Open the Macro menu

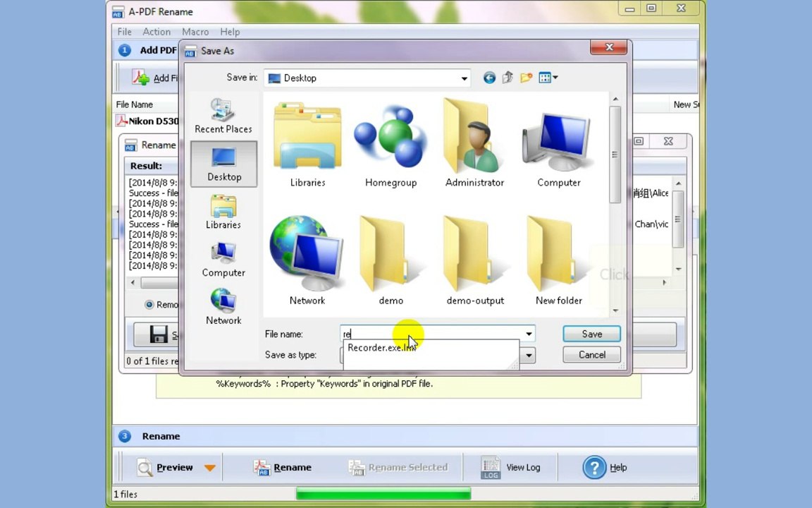(195, 32)
